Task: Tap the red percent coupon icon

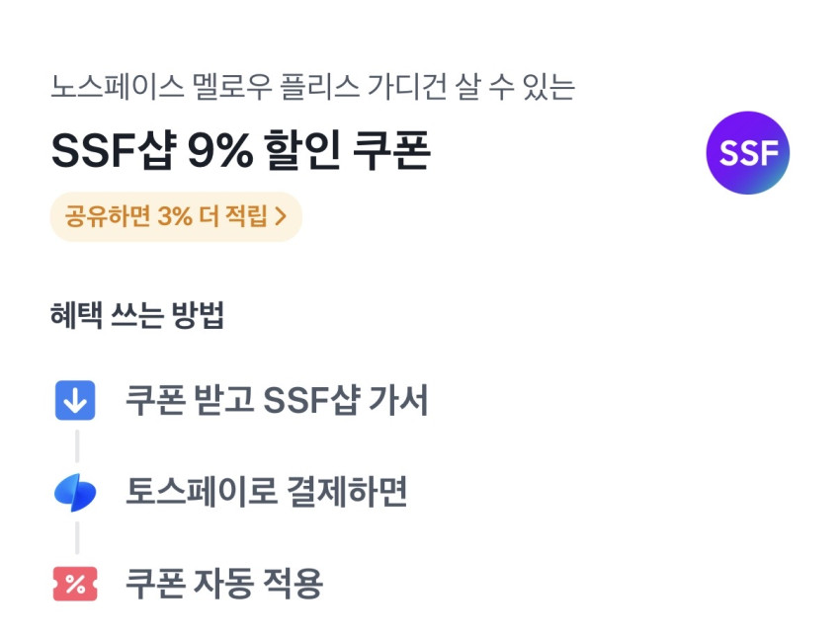Action: point(75,584)
